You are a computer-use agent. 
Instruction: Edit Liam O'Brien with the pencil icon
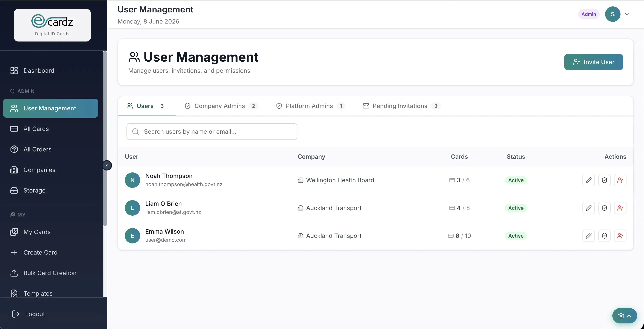click(x=588, y=208)
